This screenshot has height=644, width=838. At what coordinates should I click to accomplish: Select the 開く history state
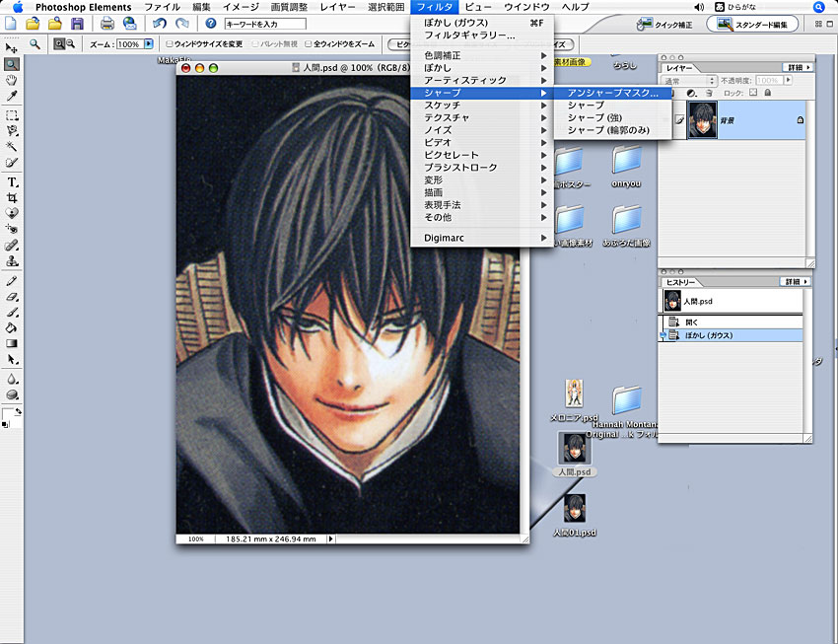(732, 322)
